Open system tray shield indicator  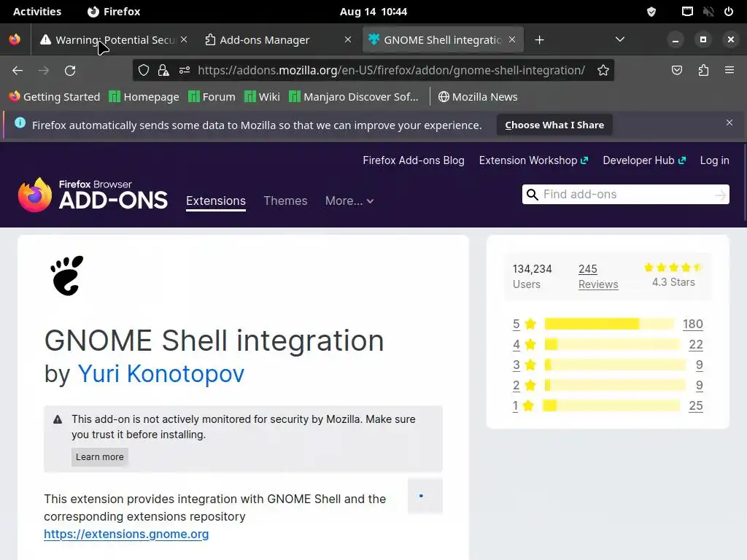[x=651, y=12]
